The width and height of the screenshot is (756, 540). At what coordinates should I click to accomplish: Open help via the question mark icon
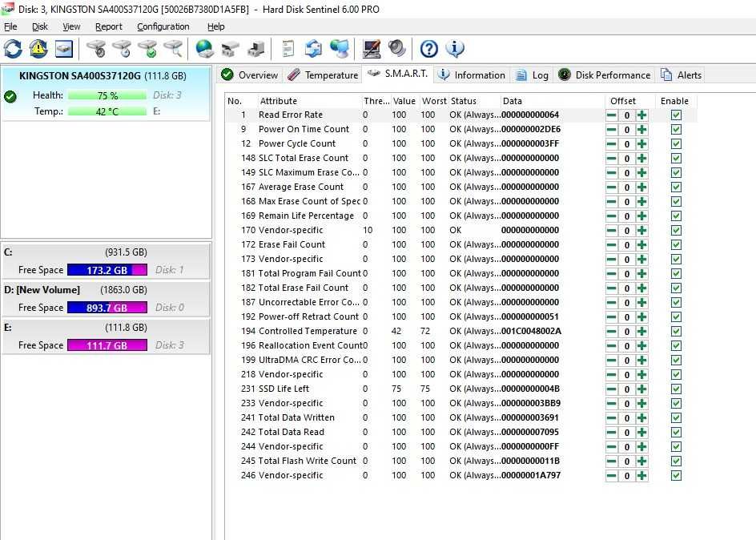pyautogui.click(x=428, y=49)
